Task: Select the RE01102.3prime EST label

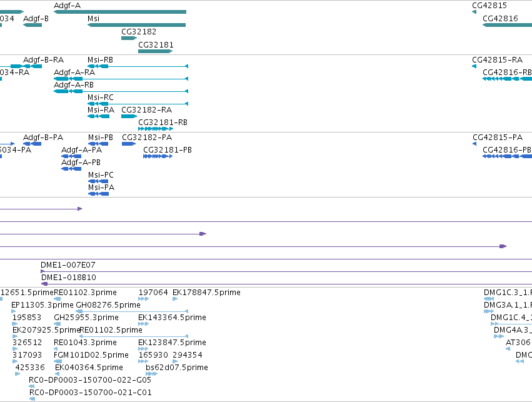Action: tap(85, 293)
